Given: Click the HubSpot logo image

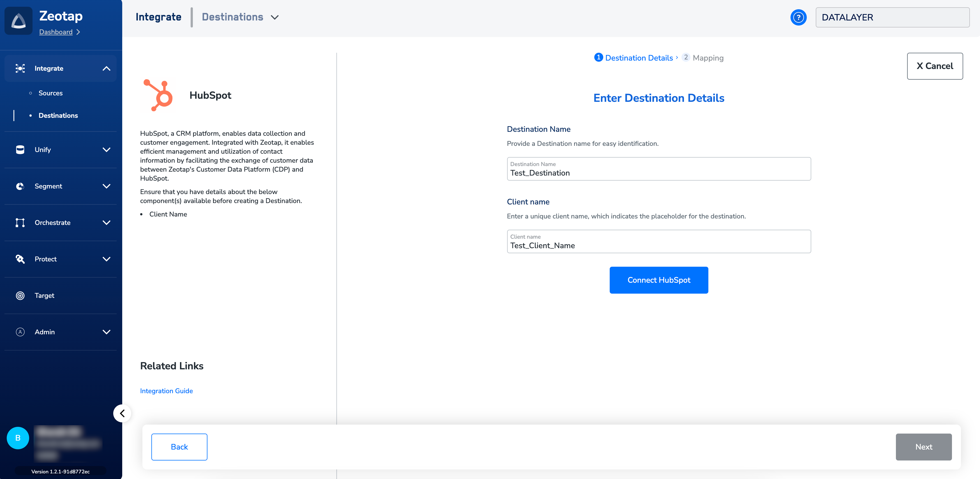Looking at the screenshot, I should pos(158,95).
